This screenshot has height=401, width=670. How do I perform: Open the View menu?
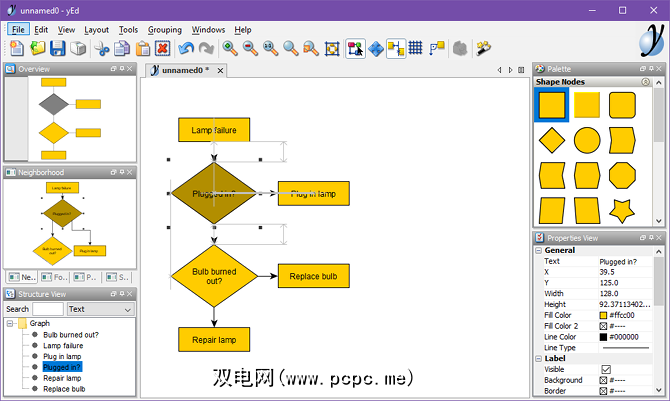pos(66,29)
